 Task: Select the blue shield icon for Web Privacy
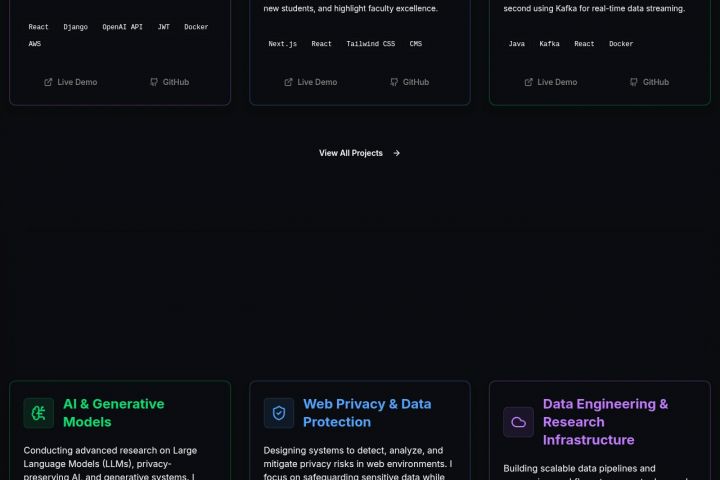(x=279, y=413)
